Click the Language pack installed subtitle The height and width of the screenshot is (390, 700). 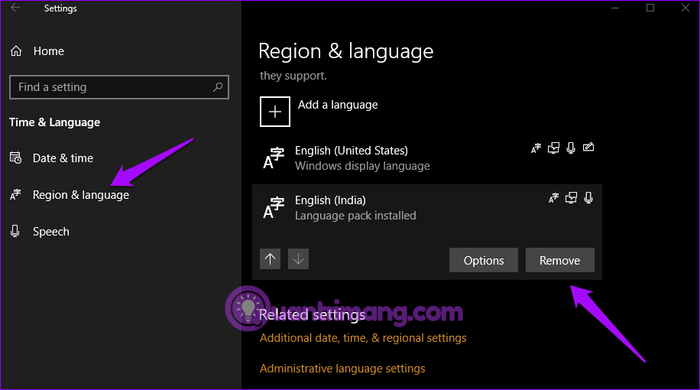(355, 216)
